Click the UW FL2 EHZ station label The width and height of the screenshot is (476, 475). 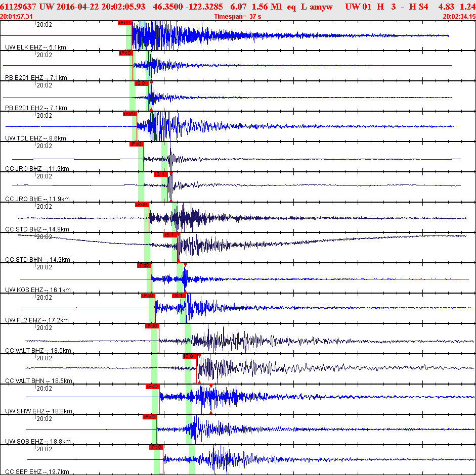(x=36, y=320)
